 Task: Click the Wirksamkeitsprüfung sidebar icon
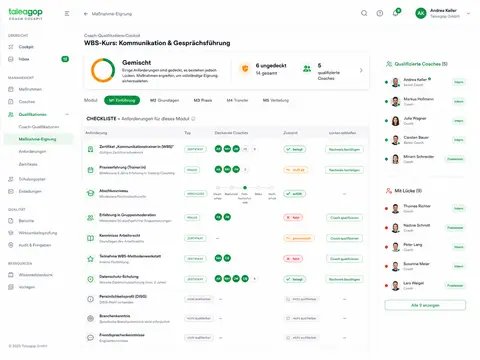click(x=11, y=233)
